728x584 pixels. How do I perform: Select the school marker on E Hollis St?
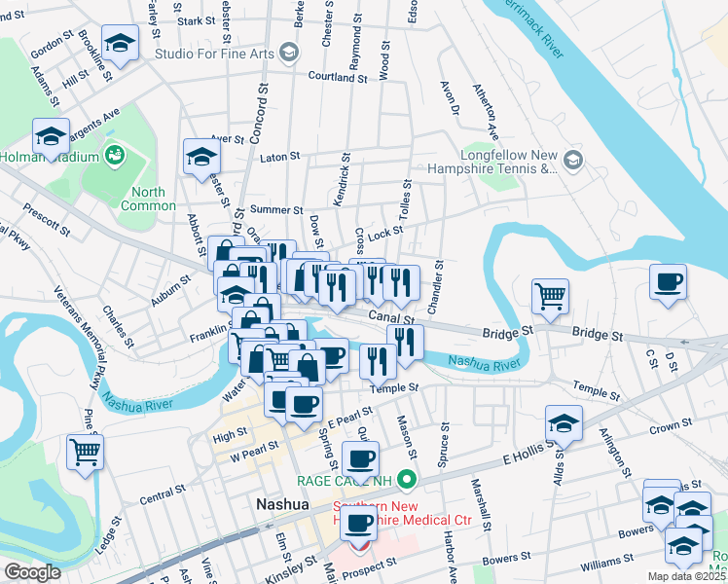(564, 423)
